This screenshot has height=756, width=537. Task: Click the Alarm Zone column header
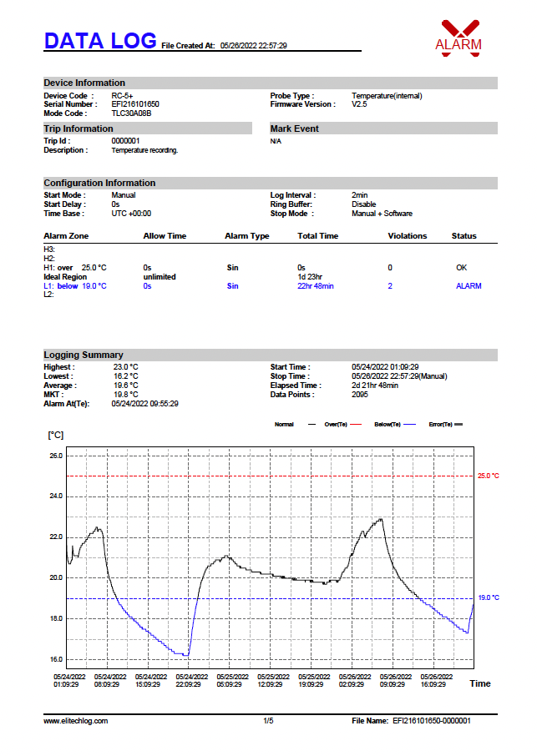[66, 236]
